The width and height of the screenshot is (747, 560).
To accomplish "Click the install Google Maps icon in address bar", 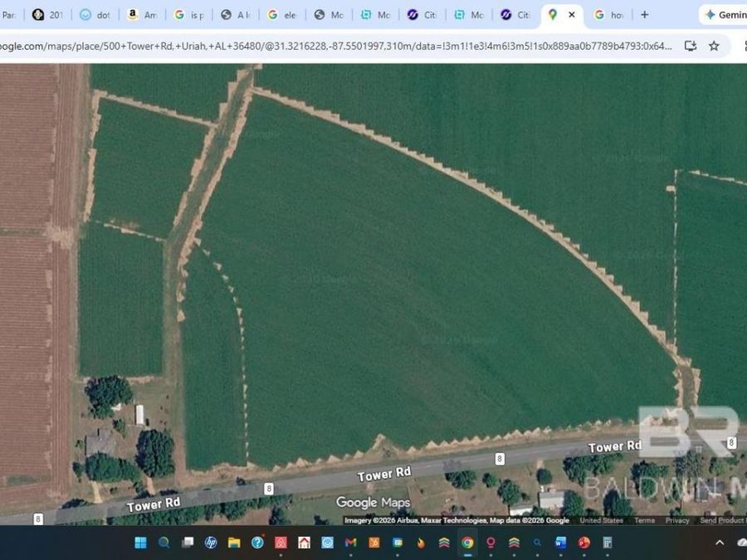I will click(691, 46).
